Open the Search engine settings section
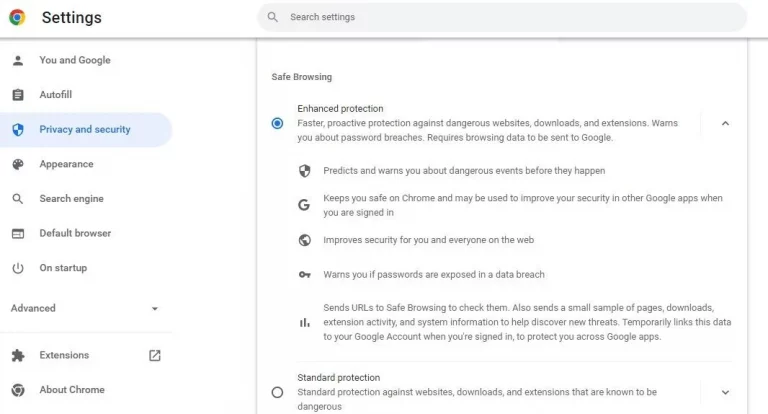The height and width of the screenshot is (414, 768). [x=86, y=198]
